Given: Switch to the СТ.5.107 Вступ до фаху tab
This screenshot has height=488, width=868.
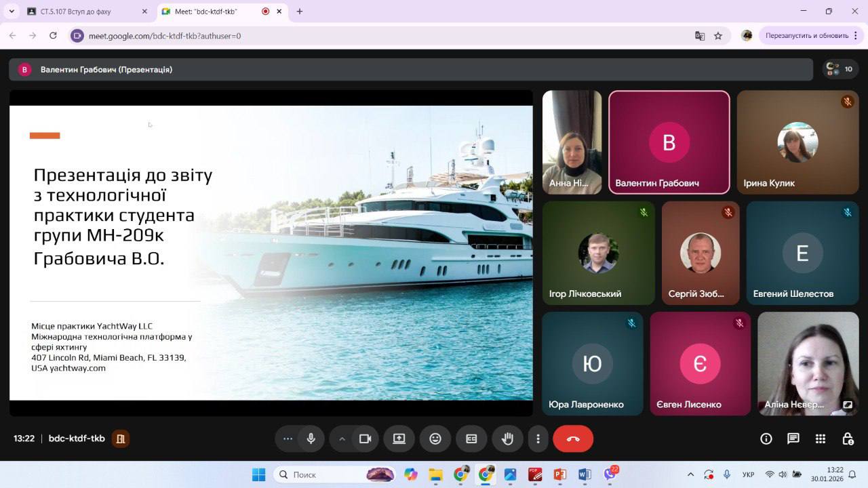Looking at the screenshot, I should (85, 12).
